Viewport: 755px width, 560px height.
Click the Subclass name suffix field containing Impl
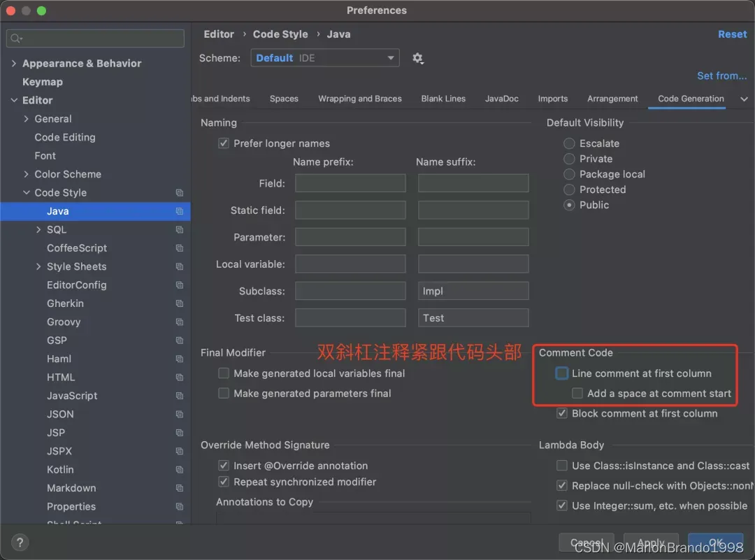point(473,291)
